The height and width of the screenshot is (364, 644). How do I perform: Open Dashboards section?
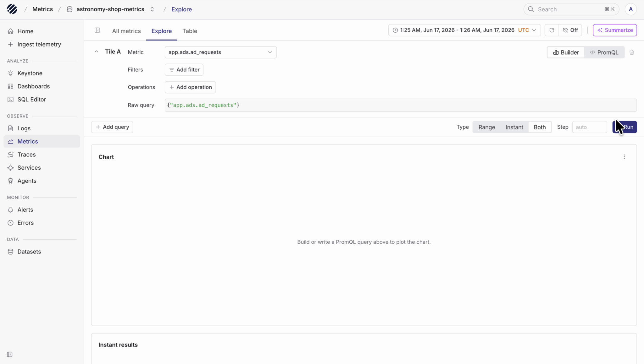point(33,86)
